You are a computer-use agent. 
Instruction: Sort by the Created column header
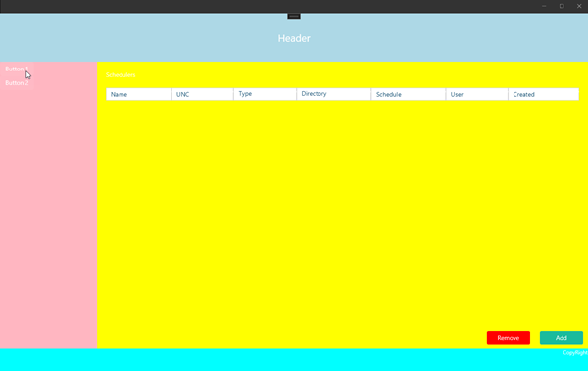tap(543, 94)
